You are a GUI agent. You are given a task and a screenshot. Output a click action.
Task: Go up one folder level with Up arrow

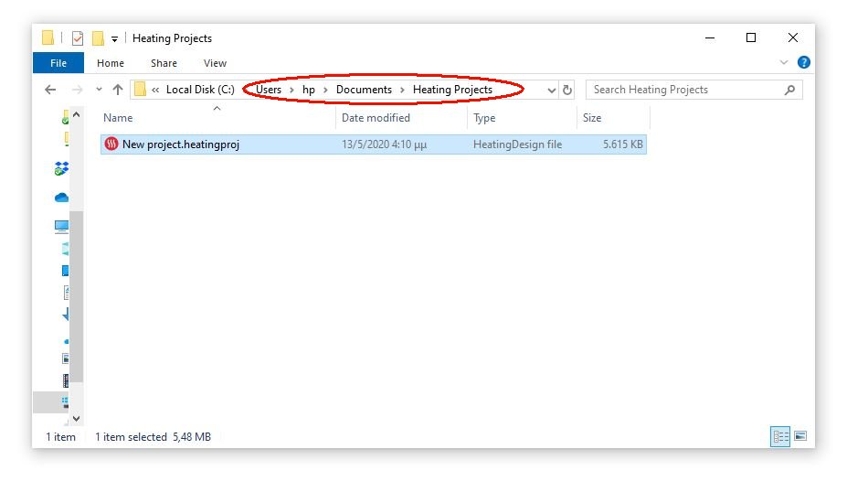[x=117, y=90]
